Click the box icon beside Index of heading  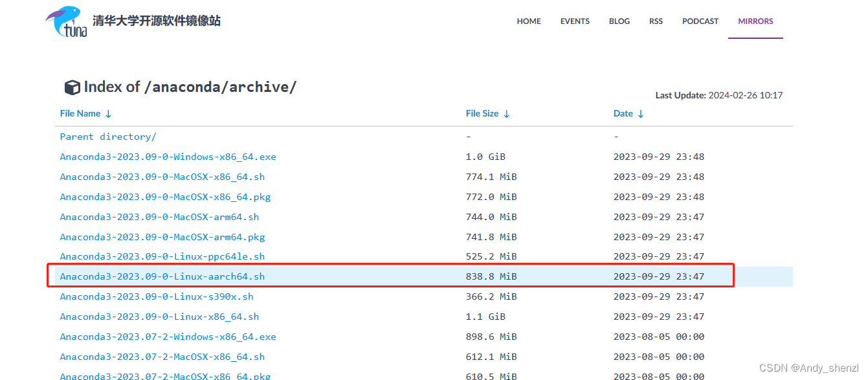pyautogui.click(x=72, y=87)
